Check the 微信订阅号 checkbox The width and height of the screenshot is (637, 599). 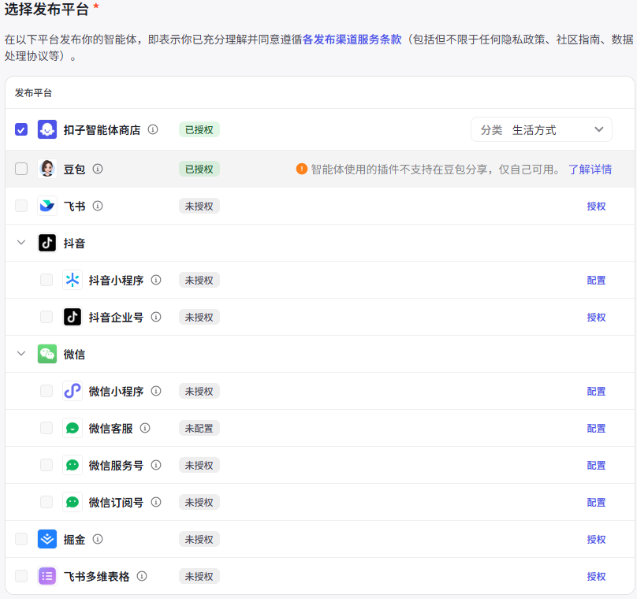pyautogui.click(x=46, y=502)
